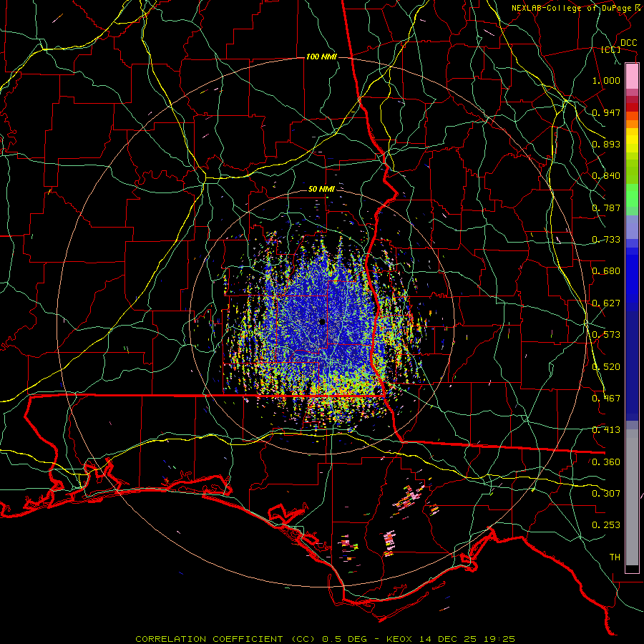Image resolution: width=644 pixels, height=644 pixels.
Task: Click the 19:25 timestamp in caption
Action: (x=498, y=639)
